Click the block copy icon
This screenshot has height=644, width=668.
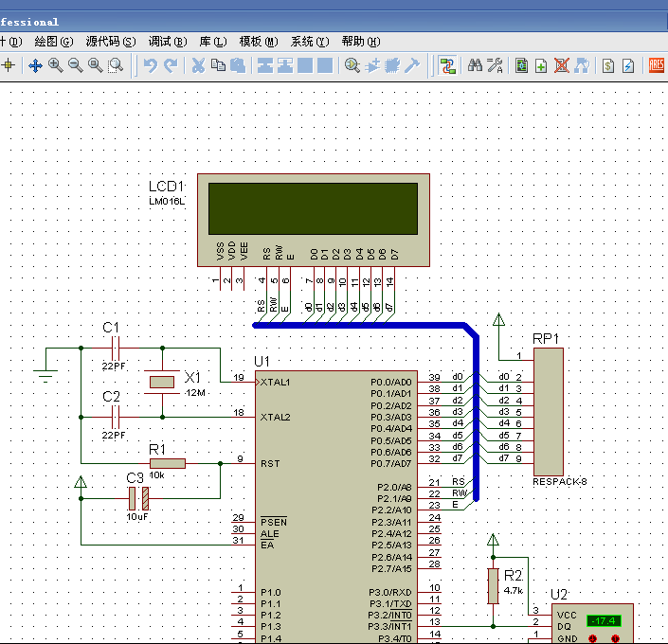265,65
